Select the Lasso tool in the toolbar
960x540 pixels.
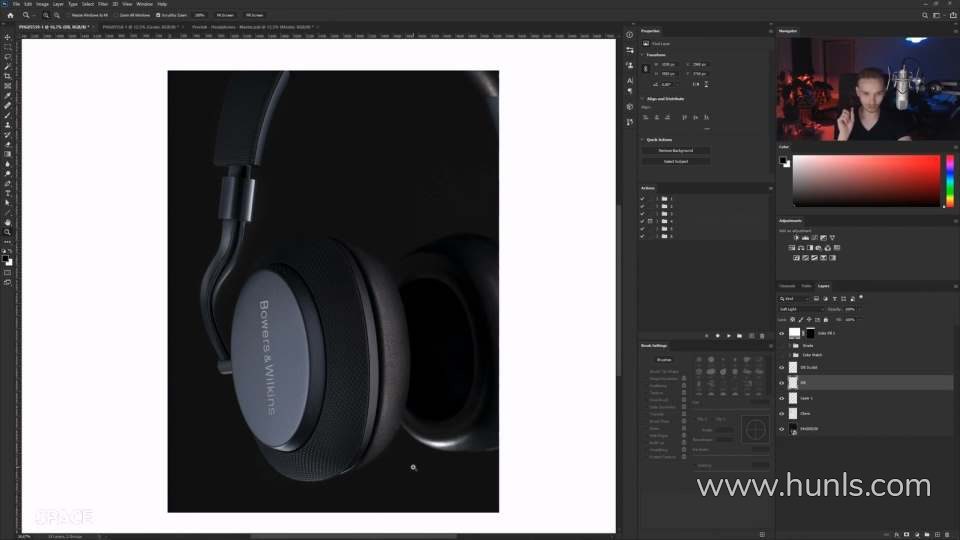click(7, 56)
